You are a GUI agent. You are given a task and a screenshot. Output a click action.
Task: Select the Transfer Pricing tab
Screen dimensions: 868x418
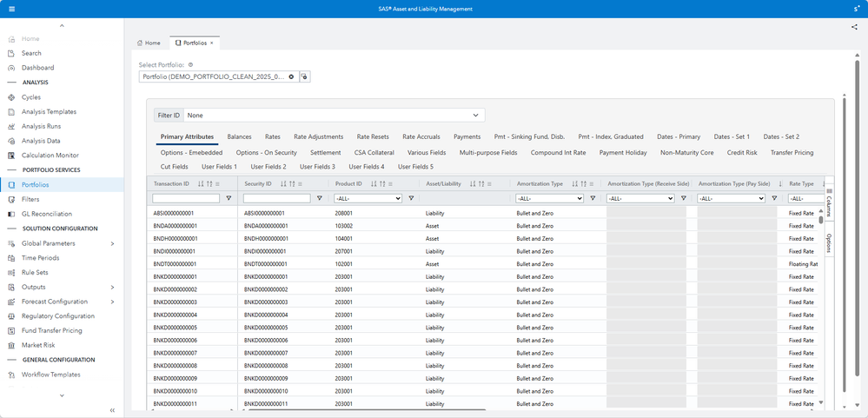(792, 152)
